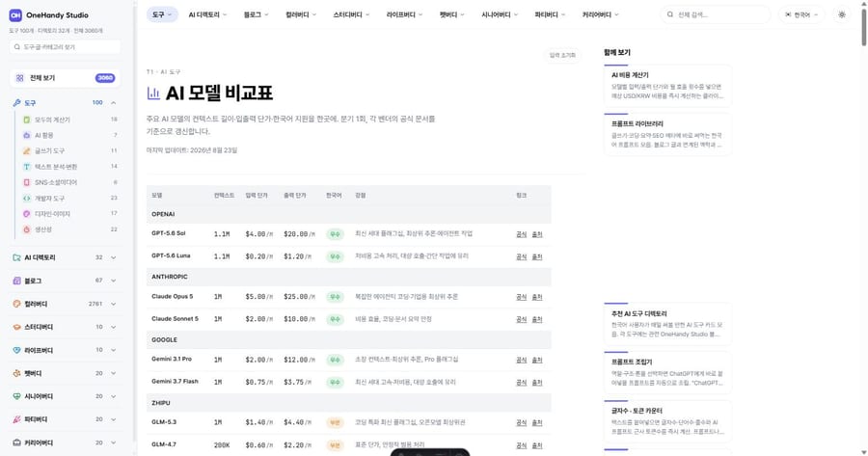Click the 파티버디 party icon
868x456 pixels.
(16, 419)
